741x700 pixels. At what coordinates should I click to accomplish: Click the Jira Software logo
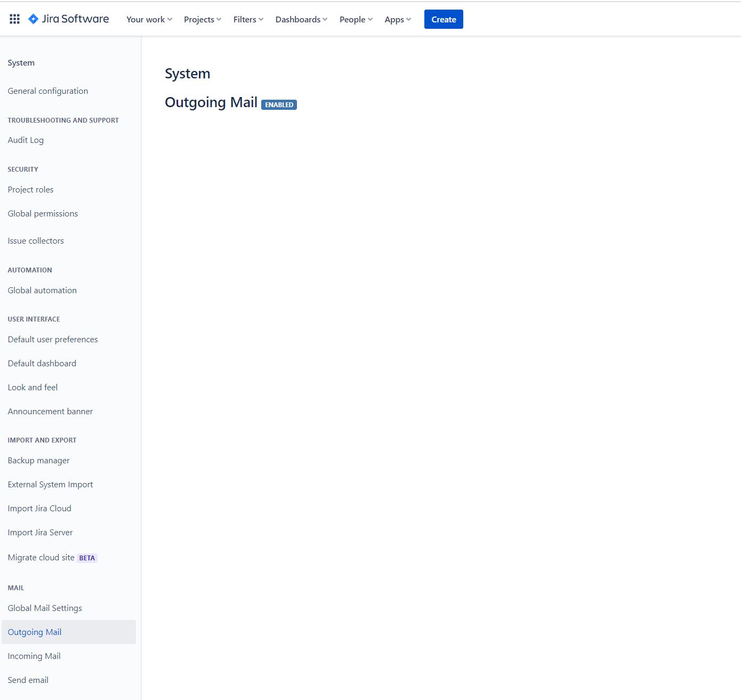point(68,19)
